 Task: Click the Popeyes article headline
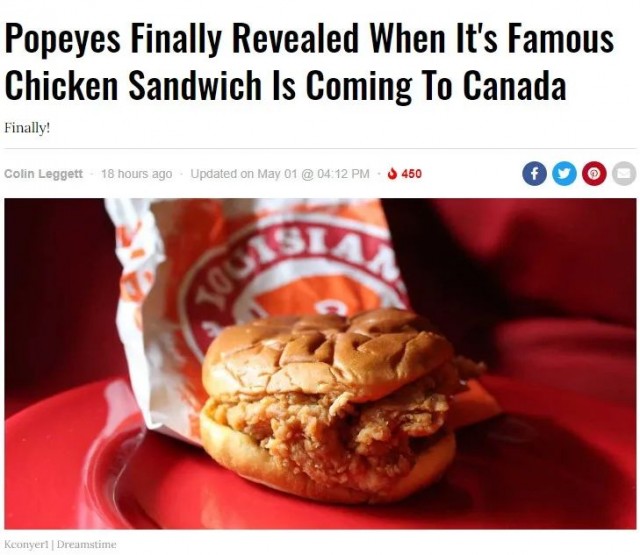309,62
